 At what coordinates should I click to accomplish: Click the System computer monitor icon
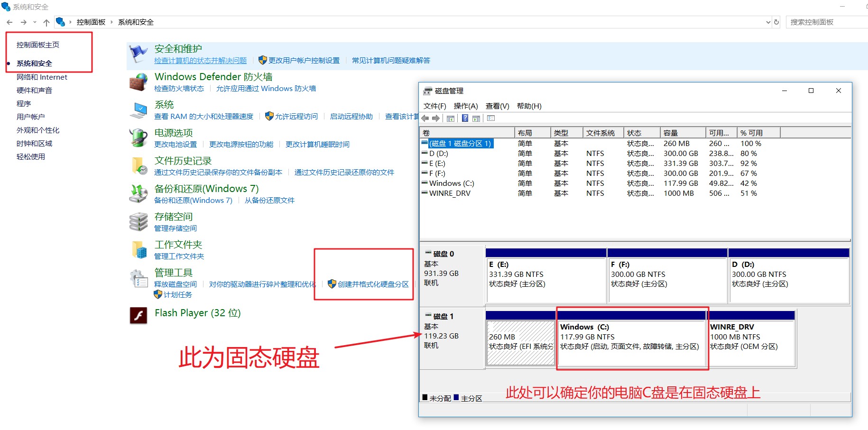tap(138, 110)
